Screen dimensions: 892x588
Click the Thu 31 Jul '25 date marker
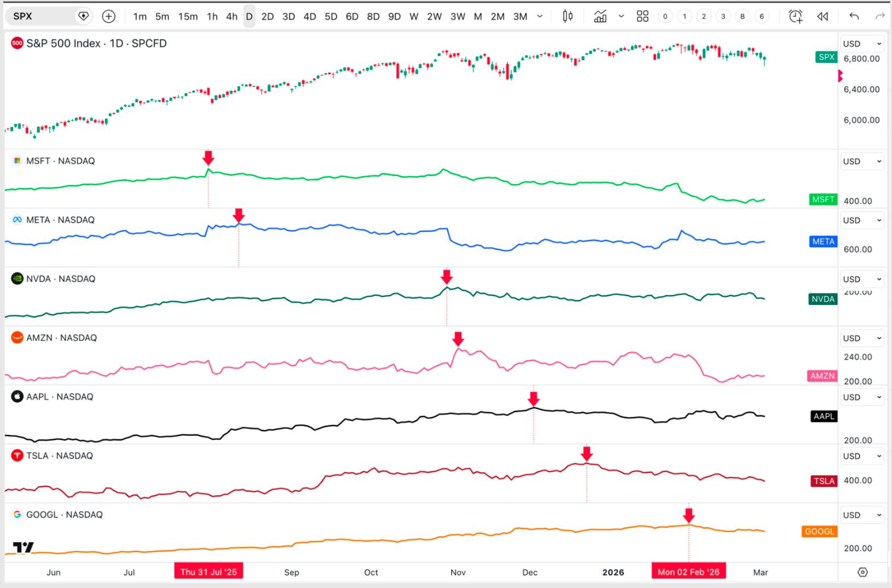click(x=209, y=572)
